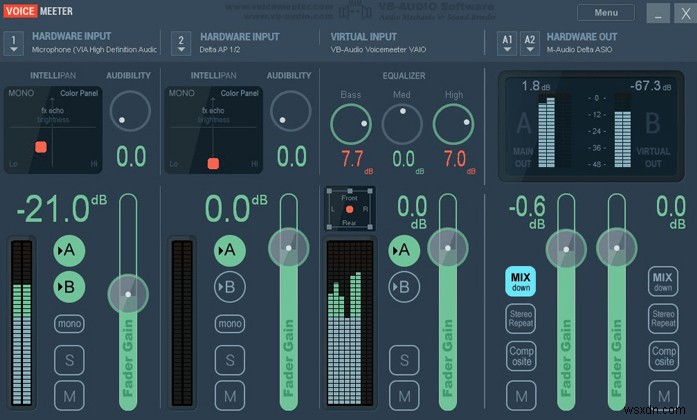The image size is (697, 420).
Task: Click the 0.0 dB Med value
Action: [x=408, y=161]
